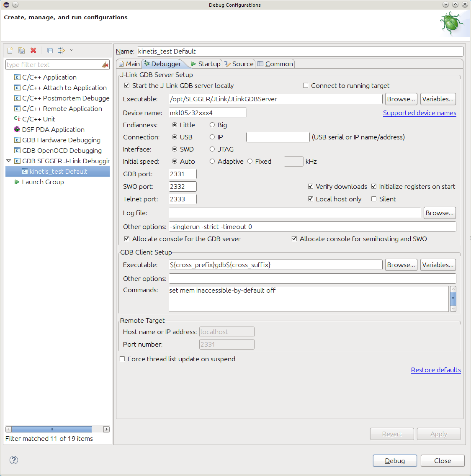The height and width of the screenshot is (476, 471).
Task: Browse for GDB client executable
Action: [x=401, y=265]
